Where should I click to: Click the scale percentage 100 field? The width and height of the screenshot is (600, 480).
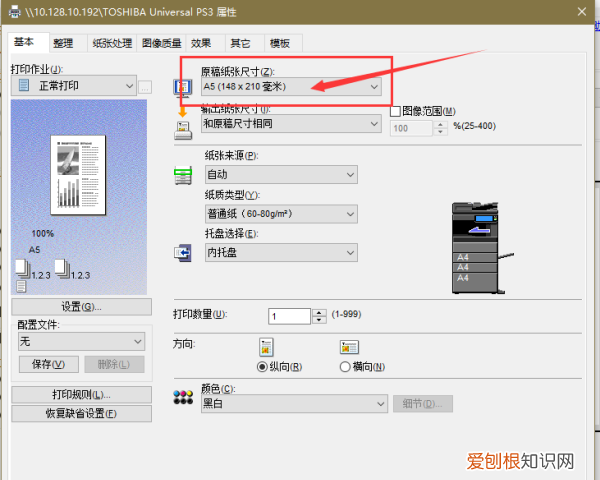[411, 128]
